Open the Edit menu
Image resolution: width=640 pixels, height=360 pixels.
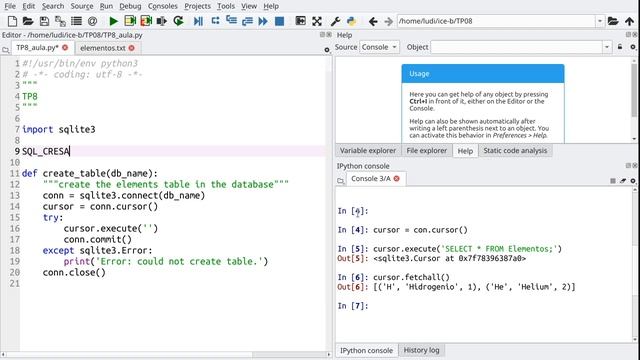[x=29, y=6]
